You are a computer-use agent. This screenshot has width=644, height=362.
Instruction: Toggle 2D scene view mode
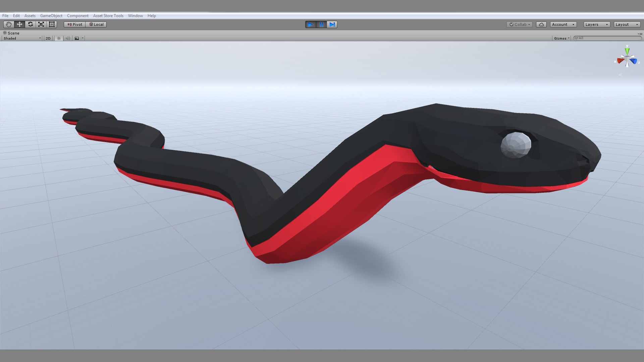pyautogui.click(x=48, y=38)
